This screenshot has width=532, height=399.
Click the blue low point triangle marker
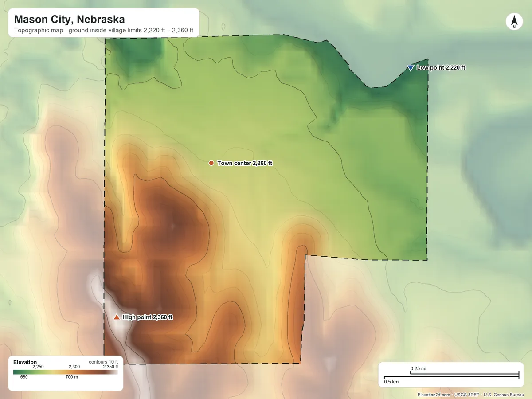411,68
